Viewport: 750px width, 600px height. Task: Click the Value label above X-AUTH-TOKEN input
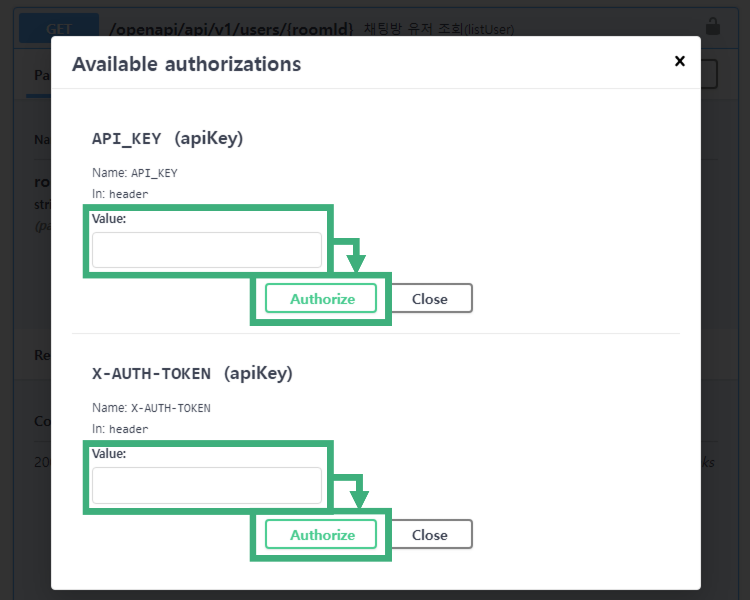[109, 454]
